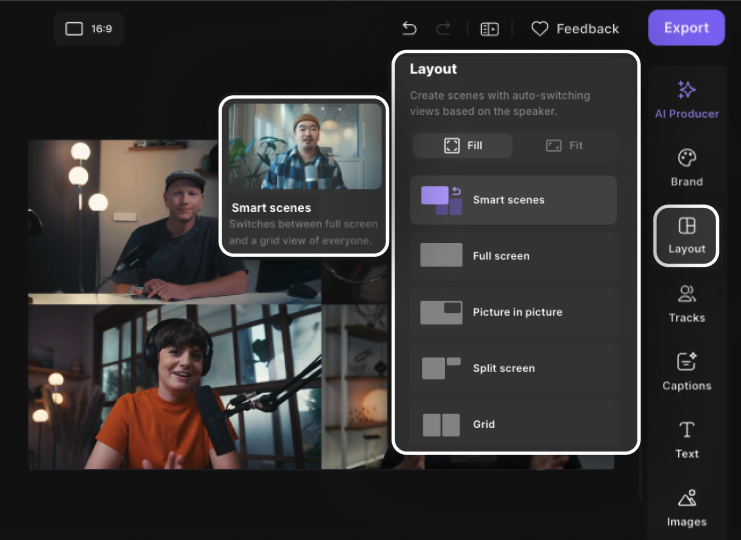Click the redo arrow icon
741x540 pixels.
point(443,29)
